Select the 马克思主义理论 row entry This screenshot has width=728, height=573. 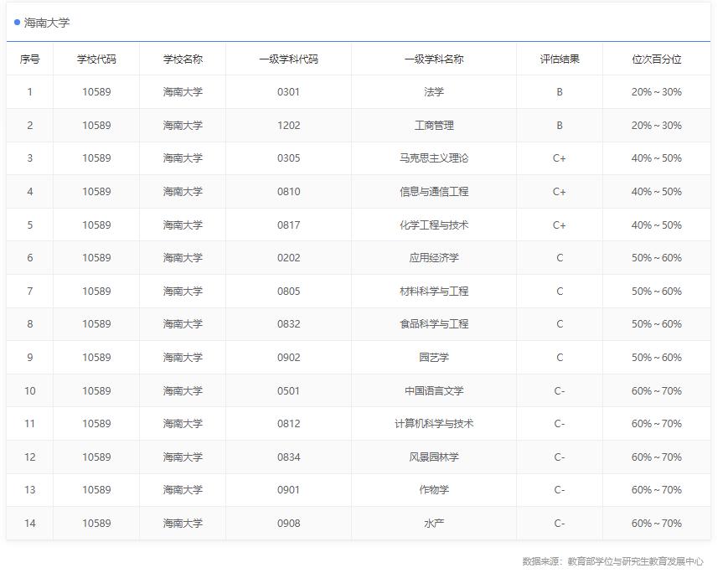(435, 158)
